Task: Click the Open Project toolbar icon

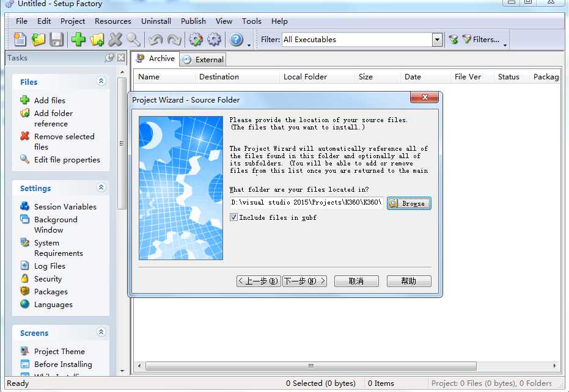Action: pos(38,39)
